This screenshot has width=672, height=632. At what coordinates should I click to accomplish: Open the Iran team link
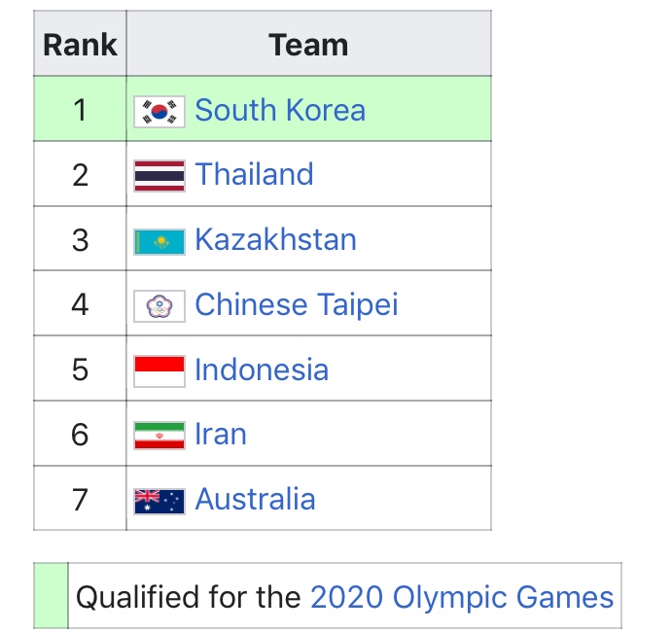click(221, 434)
